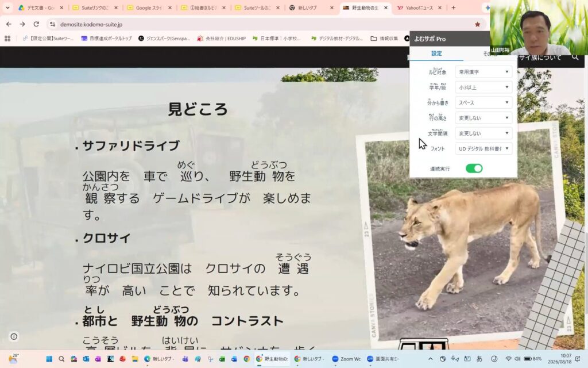Open the Windows Start menu icon
The height and width of the screenshot is (368, 588).
[x=49, y=359]
